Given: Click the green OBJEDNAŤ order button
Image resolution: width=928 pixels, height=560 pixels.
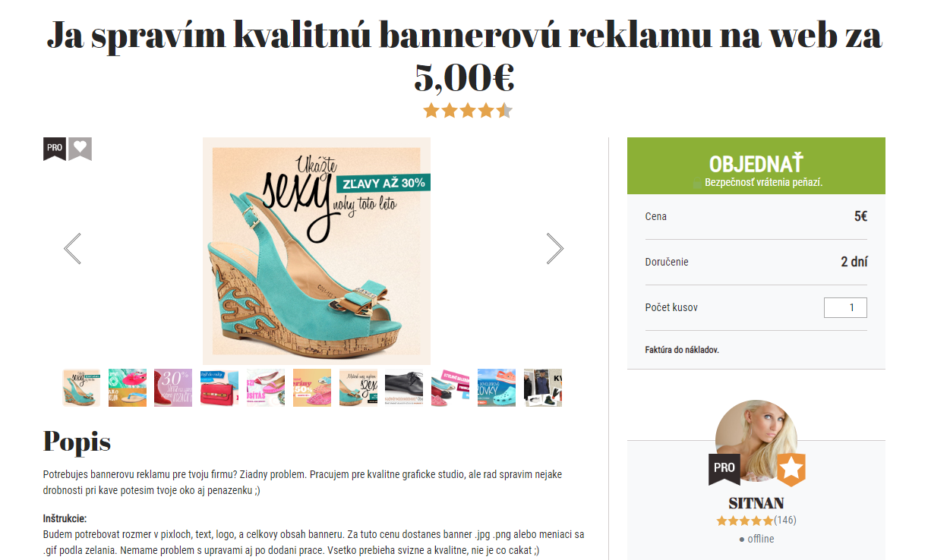Looking at the screenshot, I should pyautogui.click(x=756, y=165).
